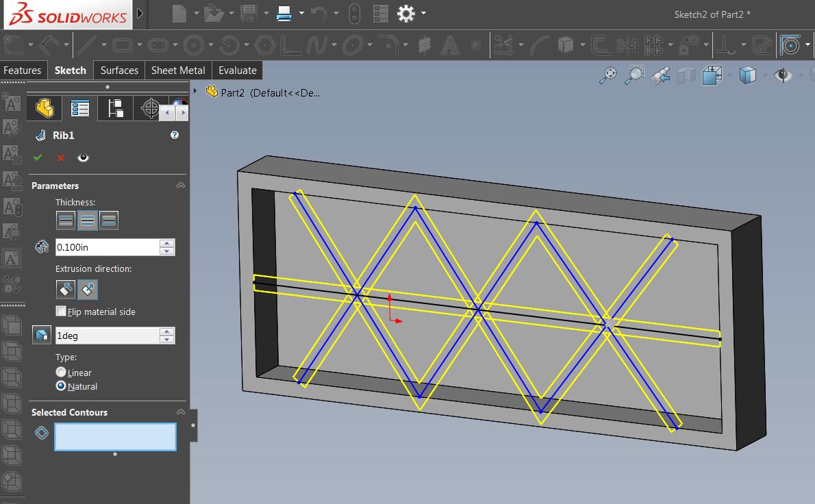The width and height of the screenshot is (815, 504).
Task: Click the Previous View icon
Action: pyautogui.click(x=661, y=76)
